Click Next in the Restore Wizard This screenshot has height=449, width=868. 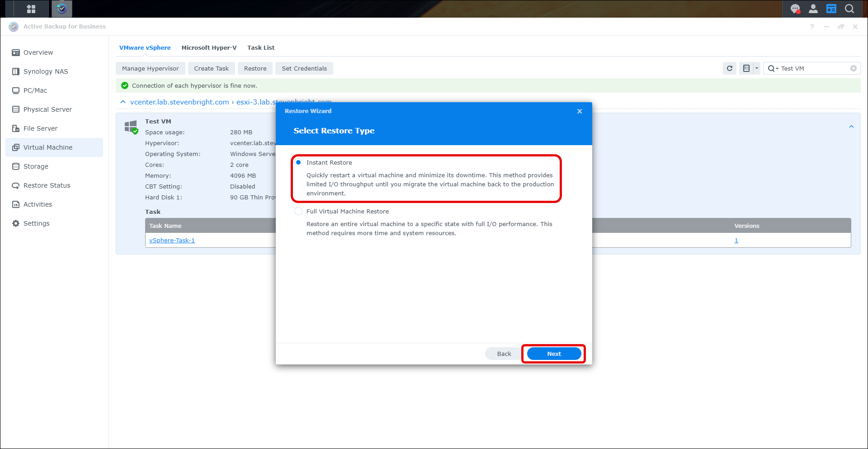coord(554,354)
